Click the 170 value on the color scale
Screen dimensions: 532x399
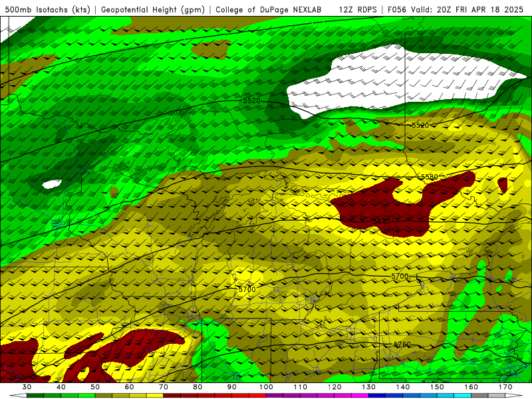coord(506,387)
